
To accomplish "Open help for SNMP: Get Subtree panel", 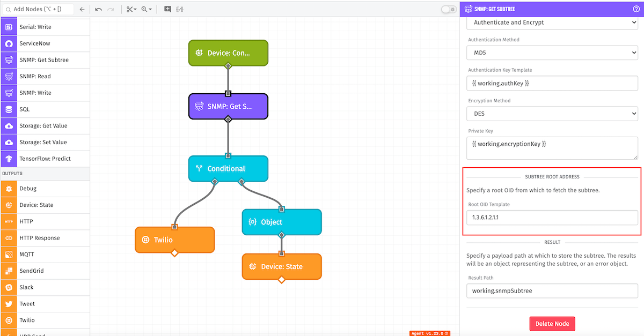I will (636, 9).
